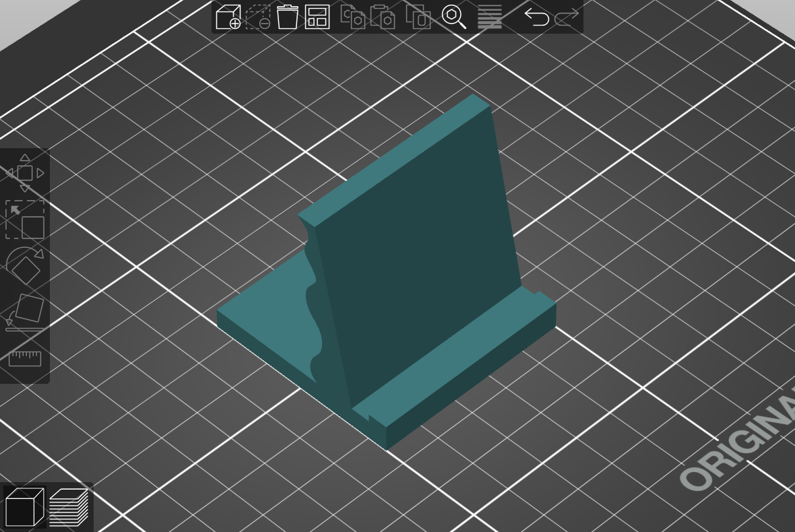Arrange objects with the layout icon
The width and height of the screenshot is (795, 532).
tap(317, 17)
